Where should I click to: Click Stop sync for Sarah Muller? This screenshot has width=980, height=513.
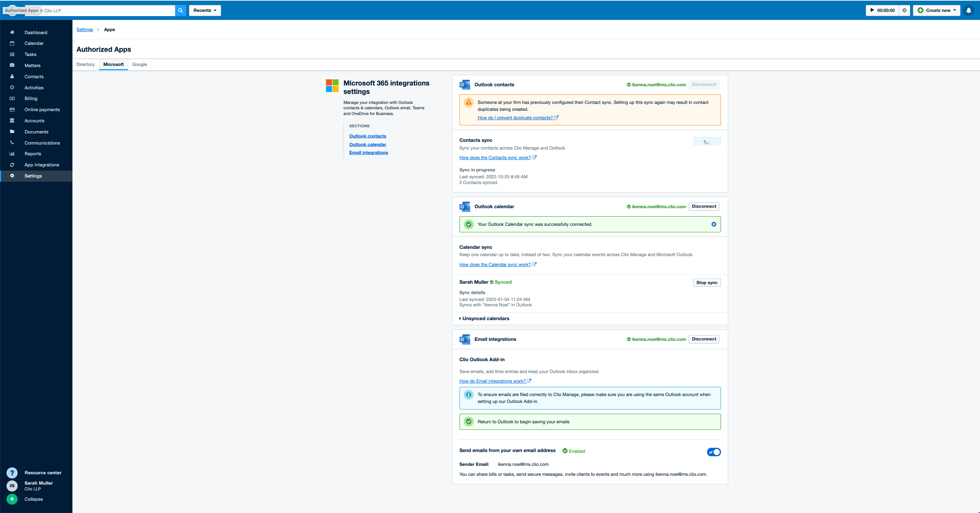click(706, 283)
